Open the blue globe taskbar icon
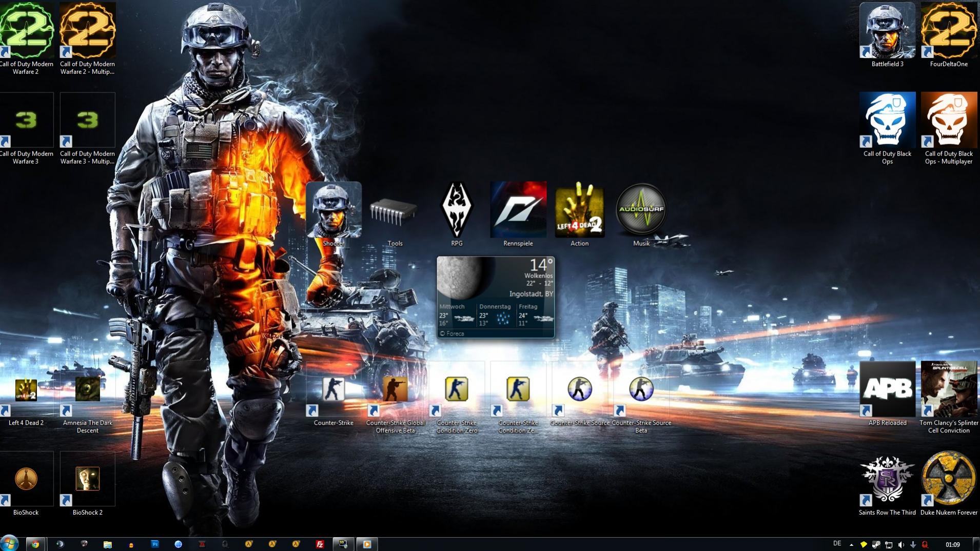 [179, 544]
